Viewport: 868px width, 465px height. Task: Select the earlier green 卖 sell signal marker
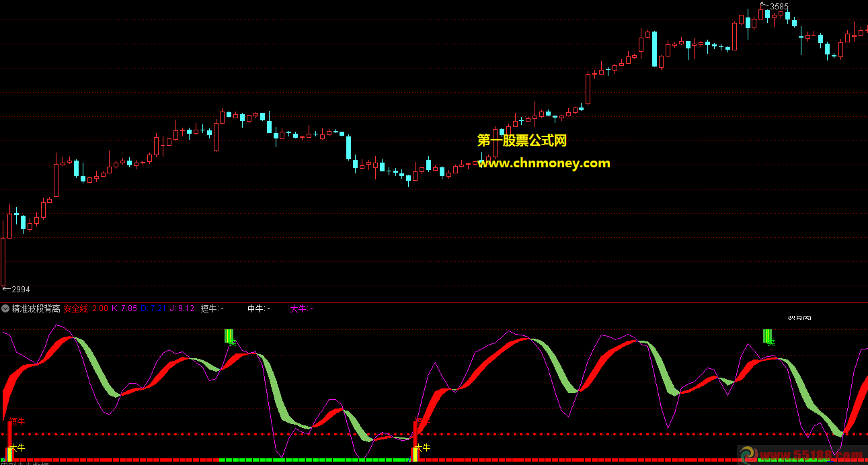pos(231,336)
